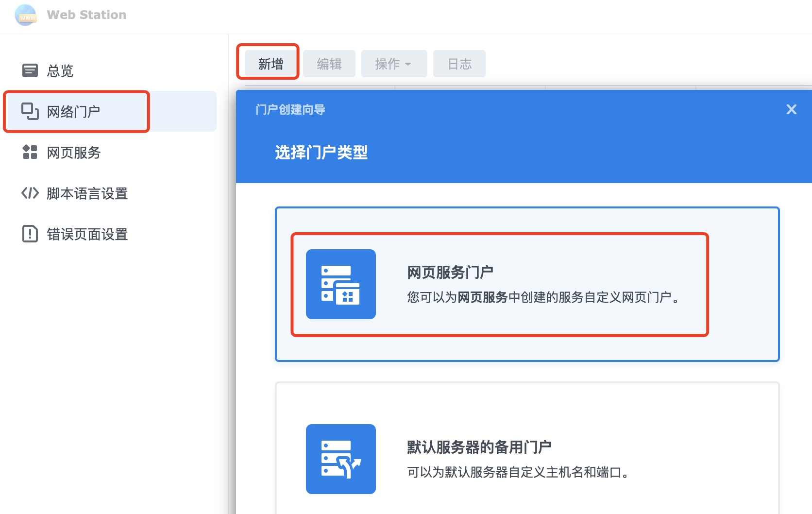Viewport: 812px width, 514px height.
Task: Click the 网页服务 grid icon in sidebar
Action: pos(30,152)
